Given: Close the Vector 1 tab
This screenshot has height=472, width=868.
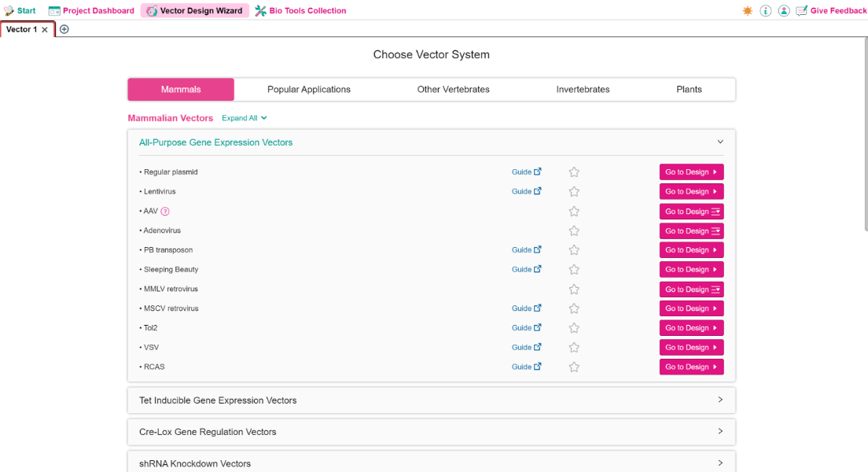Looking at the screenshot, I should pos(45,30).
